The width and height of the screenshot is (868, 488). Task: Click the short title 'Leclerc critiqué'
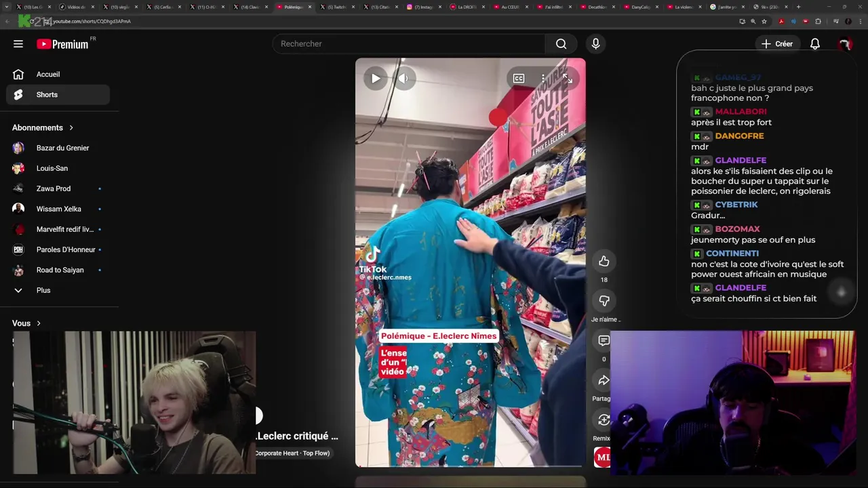[297, 436]
